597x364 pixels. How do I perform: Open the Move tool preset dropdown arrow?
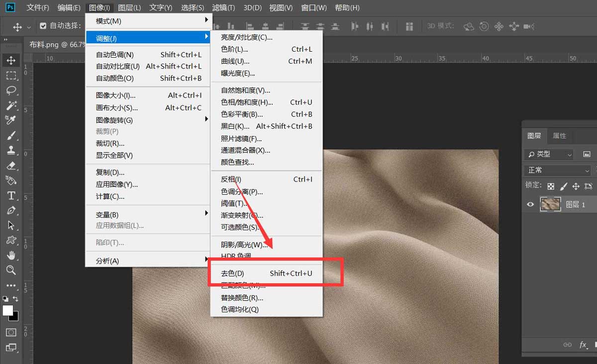pos(29,27)
